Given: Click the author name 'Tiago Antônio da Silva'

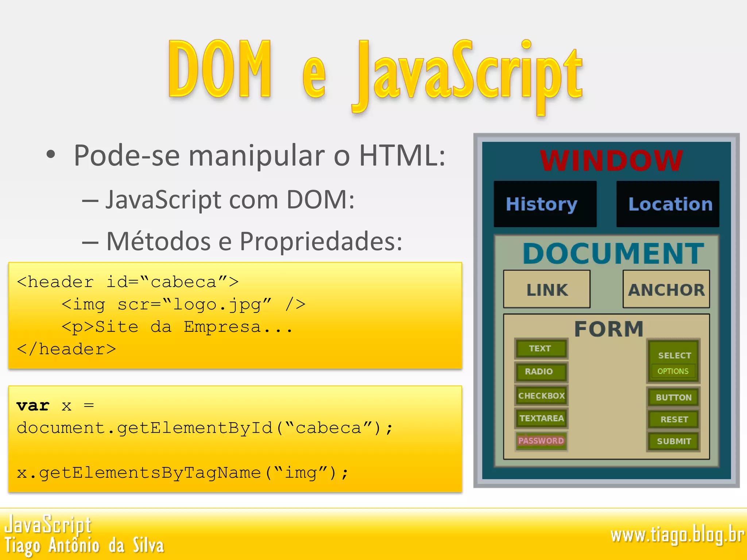Looking at the screenshot, I should click(84, 546).
